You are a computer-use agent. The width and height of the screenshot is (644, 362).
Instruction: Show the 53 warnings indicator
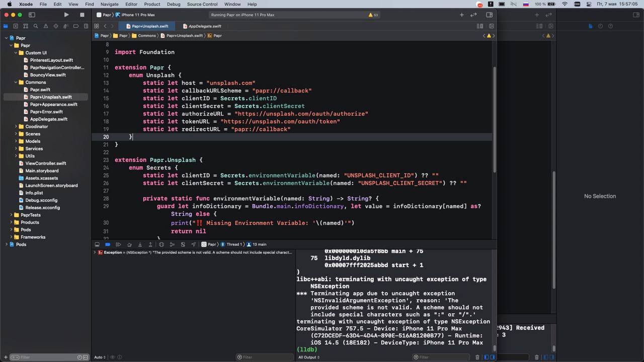[373, 15]
